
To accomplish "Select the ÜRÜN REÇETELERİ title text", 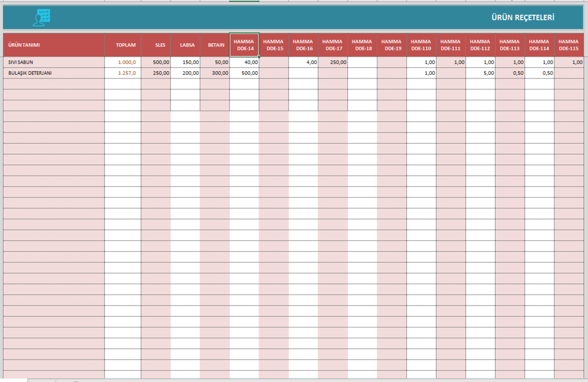I will (523, 17).
